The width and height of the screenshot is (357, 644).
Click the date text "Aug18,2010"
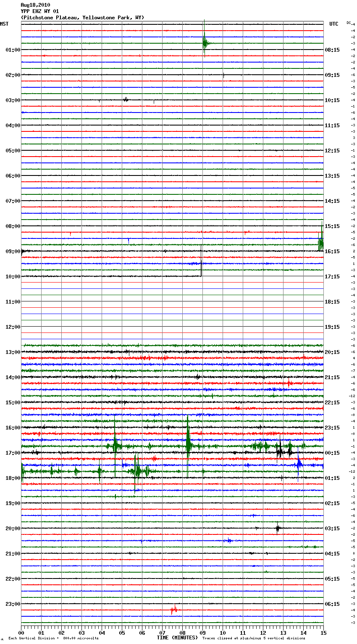pyautogui.click(x=35, y=5)
